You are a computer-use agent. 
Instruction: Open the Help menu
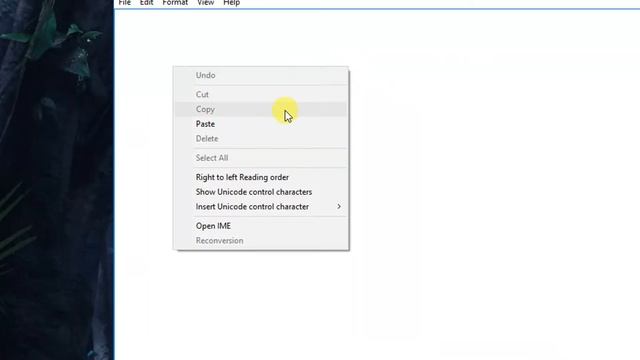pyautogui.click(x=231, y=2)
